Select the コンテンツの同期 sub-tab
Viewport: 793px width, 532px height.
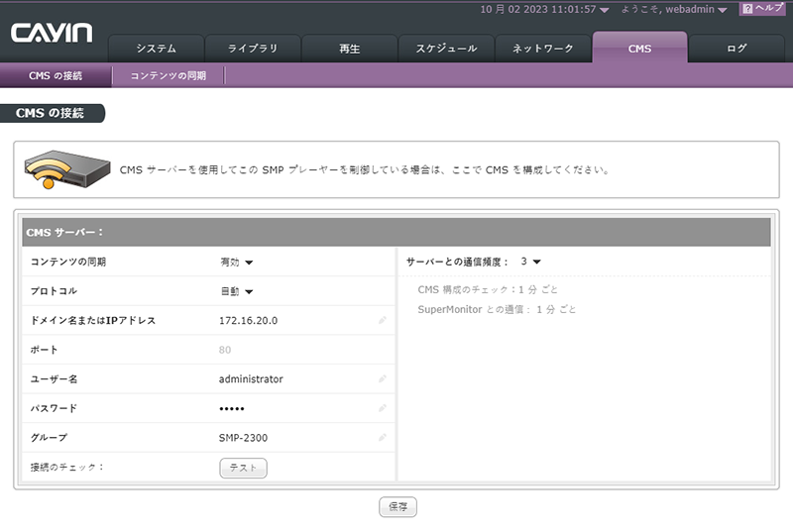(169, 76)
